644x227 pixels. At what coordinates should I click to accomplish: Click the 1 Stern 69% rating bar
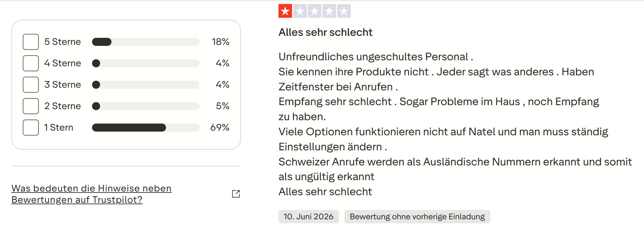(146, 128)
